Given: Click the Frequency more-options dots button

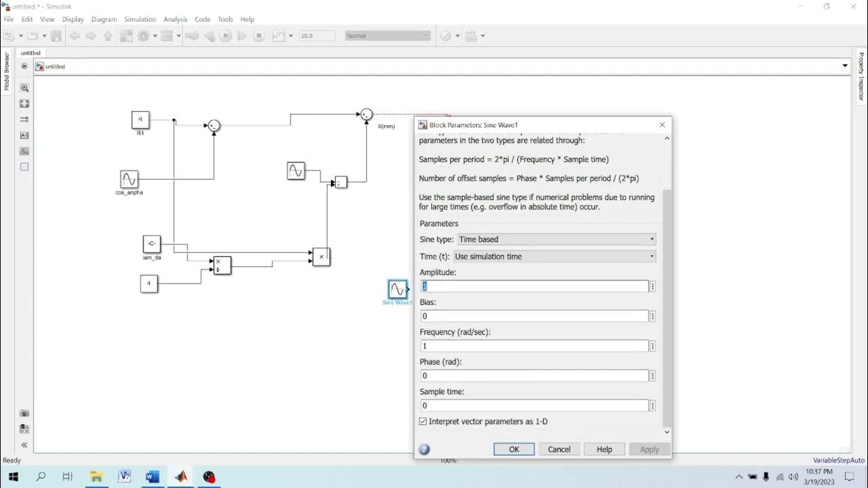Looking at the screenshot, I should (652, 346).
